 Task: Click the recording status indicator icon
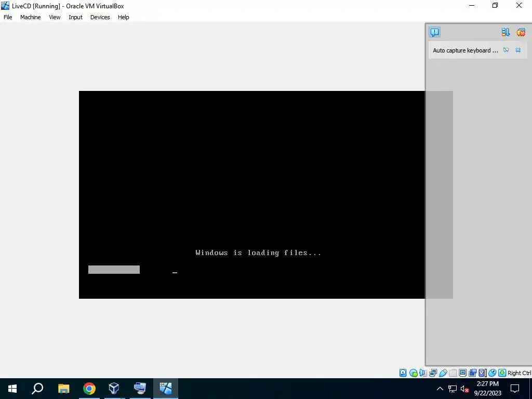(x=472, y=373)
